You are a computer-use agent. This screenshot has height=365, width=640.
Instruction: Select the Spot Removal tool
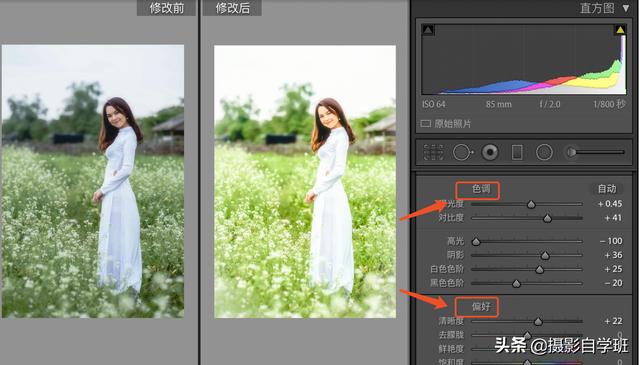463,152
